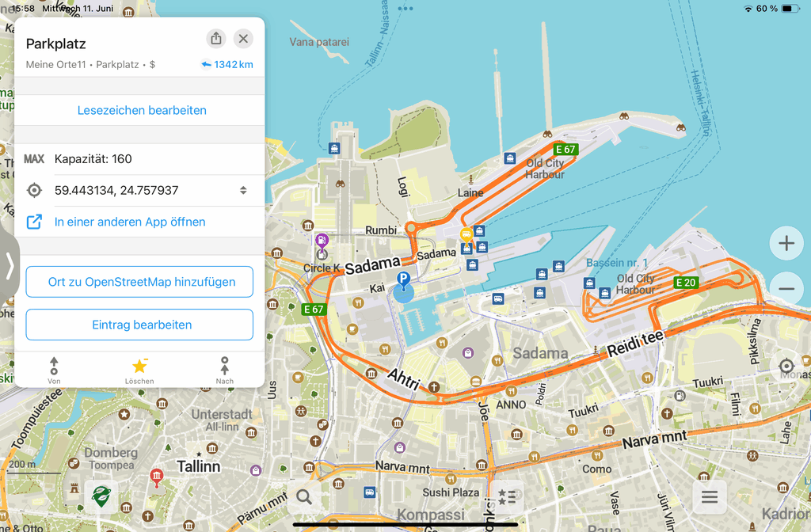The width and height of the screenshot is (811, 532).
Task: Tap the Rumbi street label
Action: tap(381, 230)
